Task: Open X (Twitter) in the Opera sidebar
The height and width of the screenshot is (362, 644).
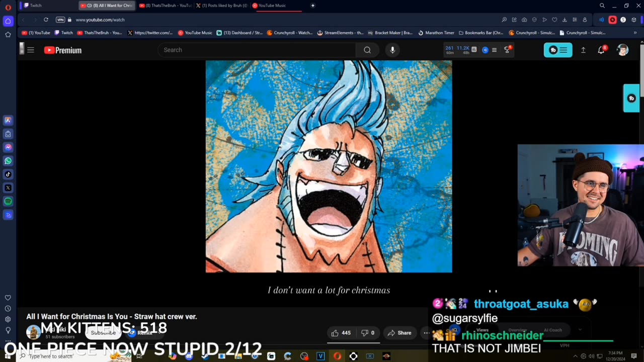Action: (x=8, y=188)
